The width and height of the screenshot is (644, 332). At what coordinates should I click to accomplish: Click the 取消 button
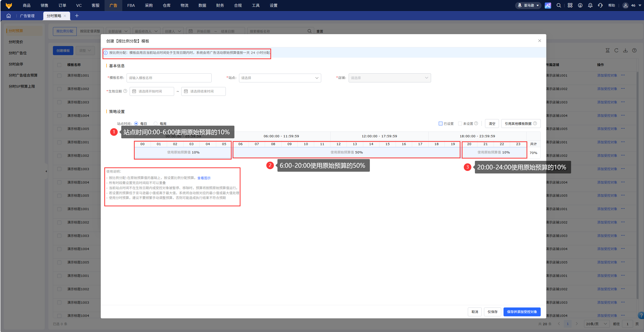pos(475,312)
